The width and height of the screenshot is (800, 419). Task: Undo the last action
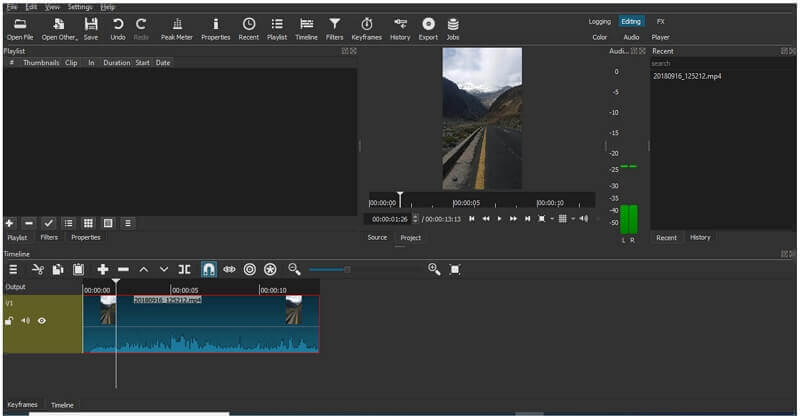118,29
